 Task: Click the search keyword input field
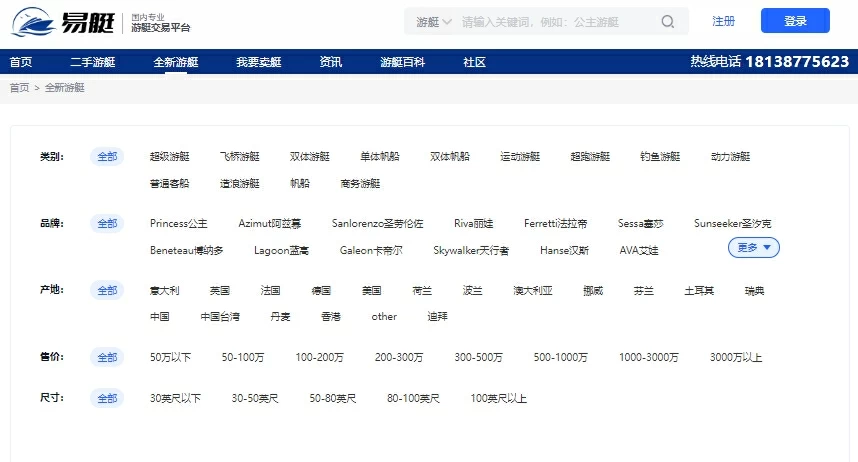[x=555, y=22]
